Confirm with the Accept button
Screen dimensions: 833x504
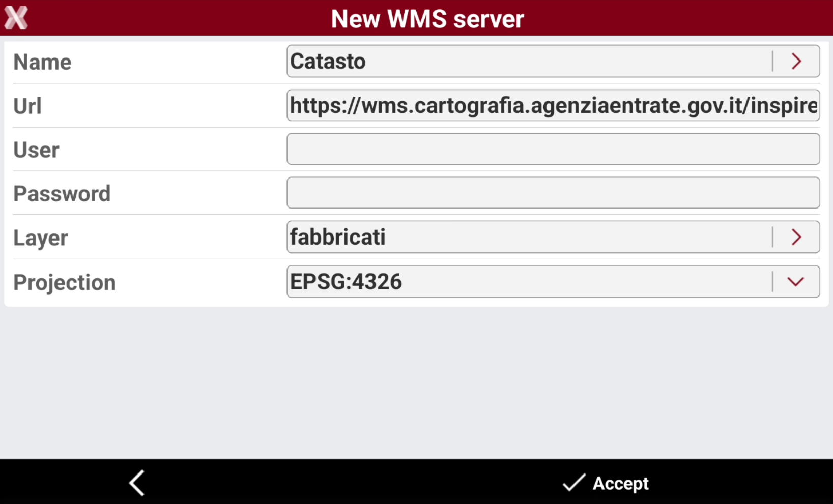[x=606, y=483]
